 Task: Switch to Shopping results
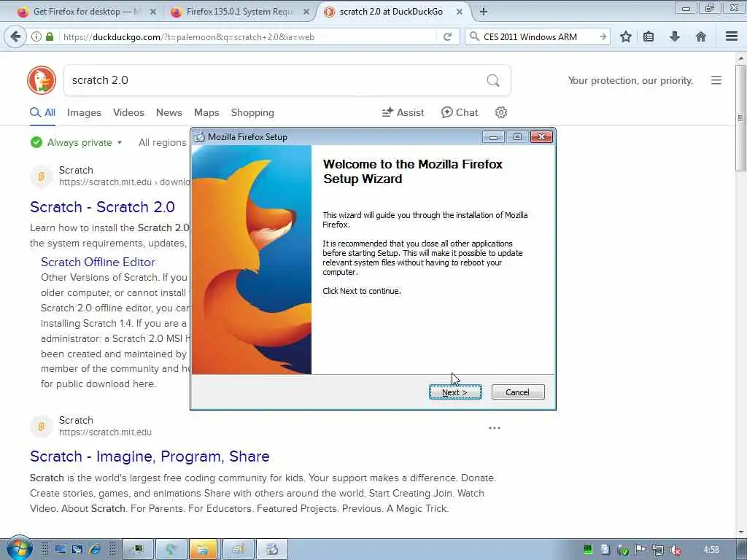point(252,112)
